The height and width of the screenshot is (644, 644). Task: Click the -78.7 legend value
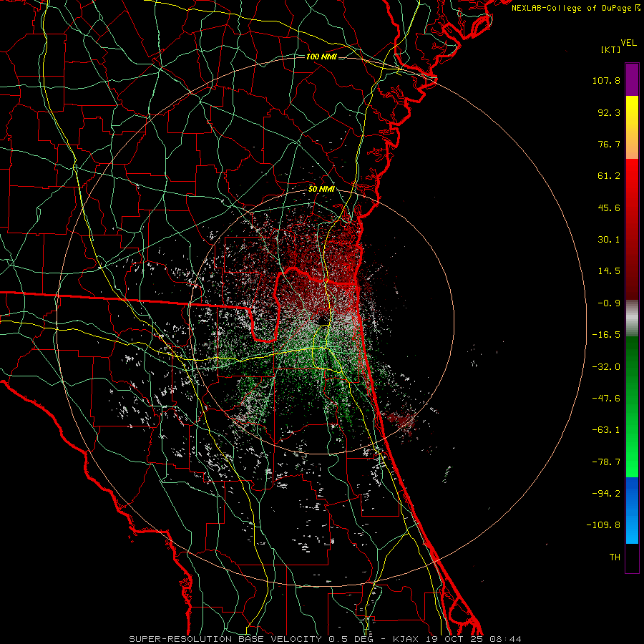606,462
